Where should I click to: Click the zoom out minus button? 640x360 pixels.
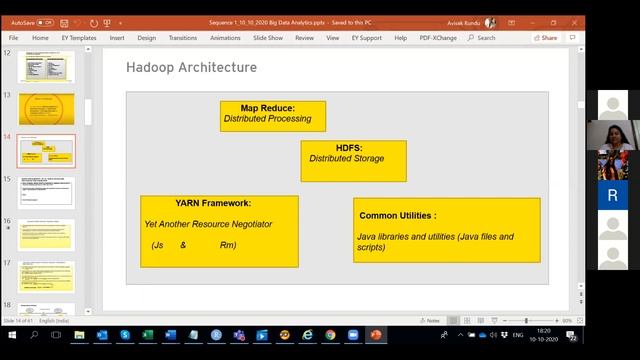point(505,321)
